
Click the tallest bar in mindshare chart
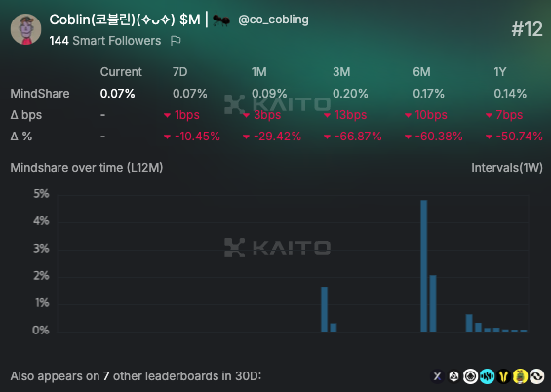[424, 265]
